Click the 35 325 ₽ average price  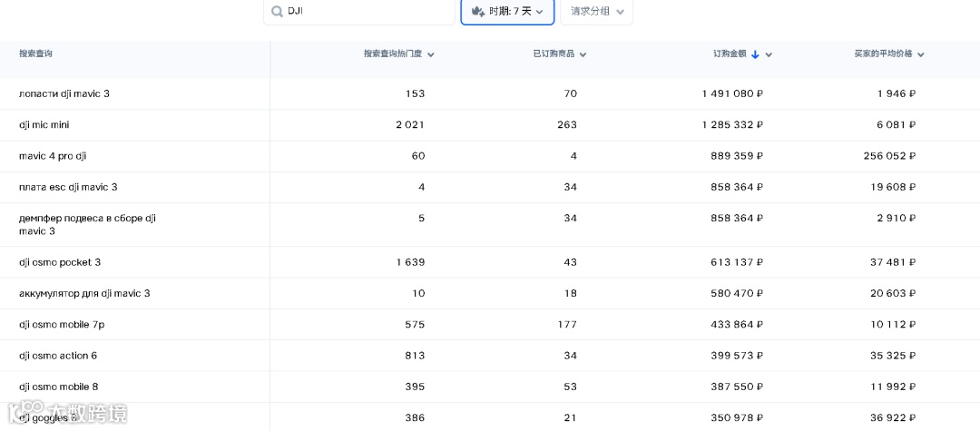(x=894, y=356)
